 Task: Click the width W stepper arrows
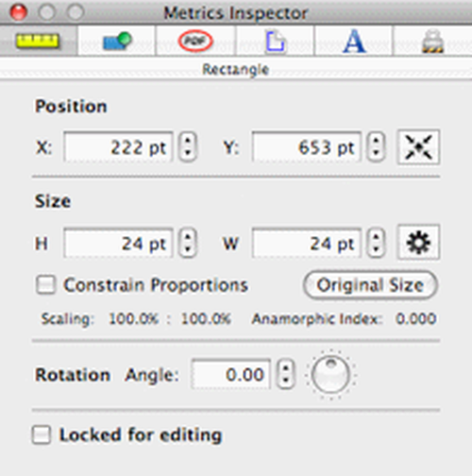(377, 243)
